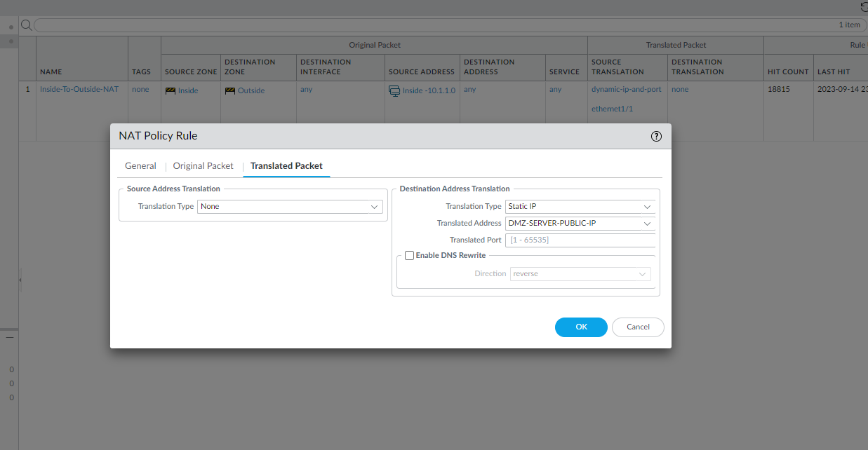Enable the DNS Rewrite checkbox
The image size is (868, 450).
[x=409, y=255]
